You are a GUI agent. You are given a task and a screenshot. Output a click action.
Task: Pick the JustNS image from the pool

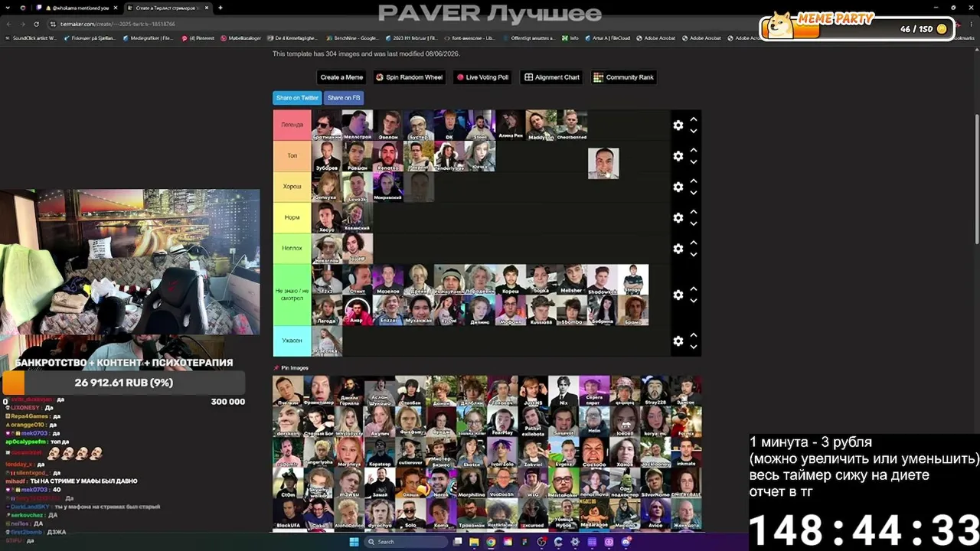pyautogui.click(x=533, y=391)
